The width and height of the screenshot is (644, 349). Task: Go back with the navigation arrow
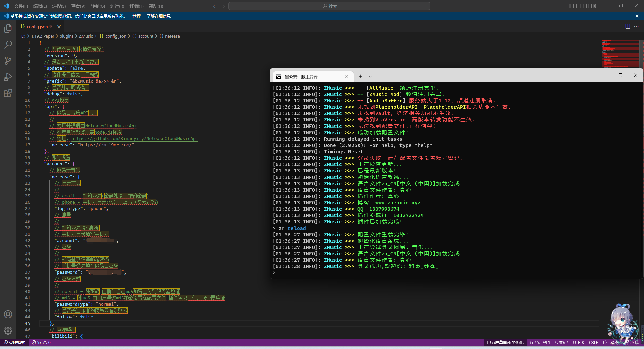coord(215,6)
